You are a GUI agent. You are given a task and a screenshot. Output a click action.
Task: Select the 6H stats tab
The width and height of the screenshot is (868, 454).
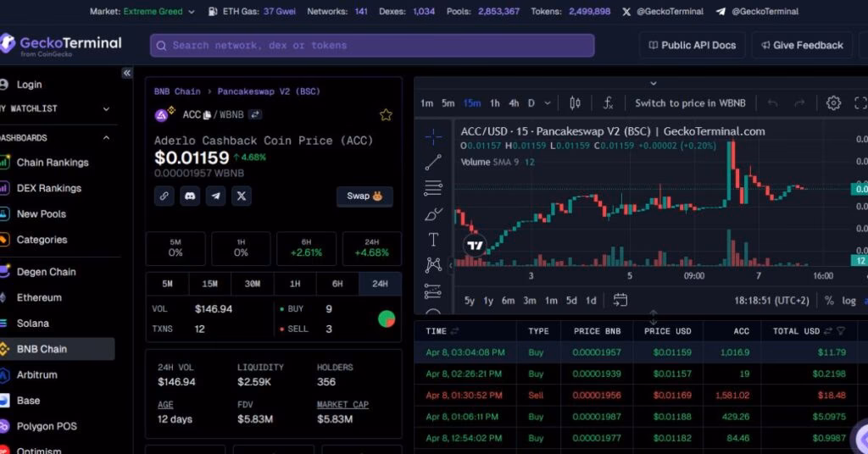(x=337, y=284)
